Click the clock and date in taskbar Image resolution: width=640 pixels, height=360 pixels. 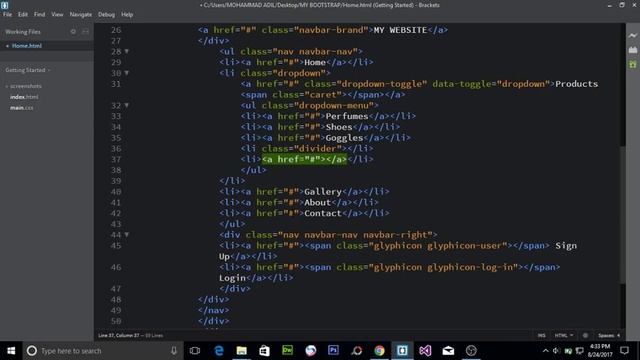pyautogui.click(x=600, y=351)
